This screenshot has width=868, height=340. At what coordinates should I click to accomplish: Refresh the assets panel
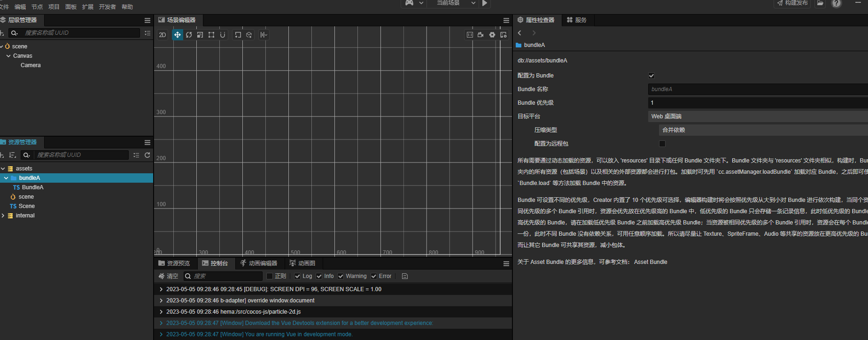[147, 155]
